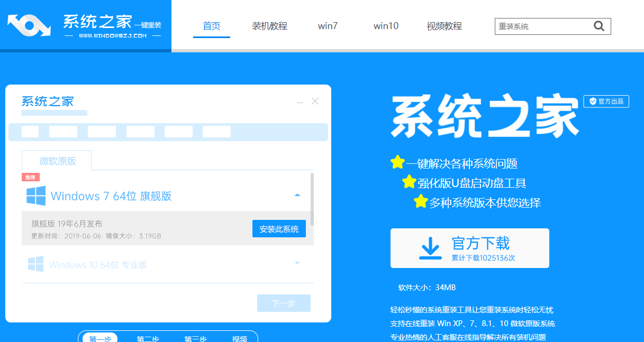
Task: Click the 安装此系统 button
Action: [x=279, y=228]
